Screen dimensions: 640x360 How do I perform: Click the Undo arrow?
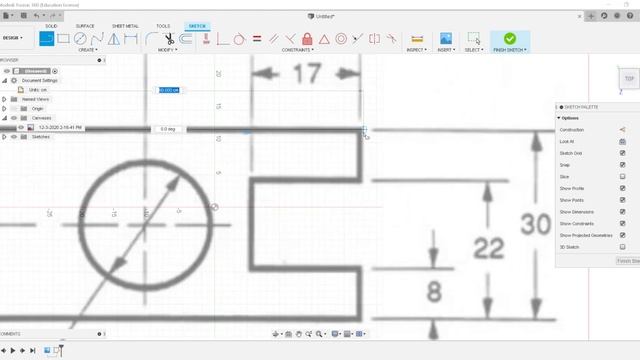click(x=37, y=16)
